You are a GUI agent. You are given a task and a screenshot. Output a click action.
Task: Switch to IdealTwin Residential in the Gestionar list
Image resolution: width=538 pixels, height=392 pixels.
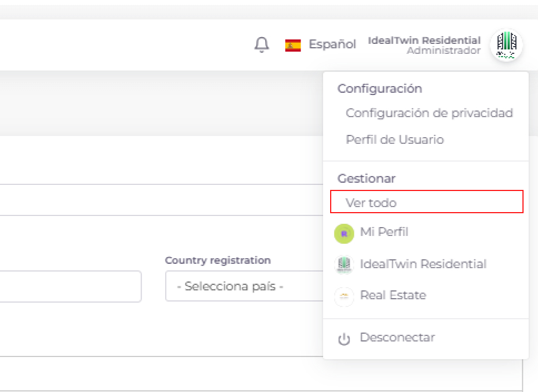[x=423, y=264]
